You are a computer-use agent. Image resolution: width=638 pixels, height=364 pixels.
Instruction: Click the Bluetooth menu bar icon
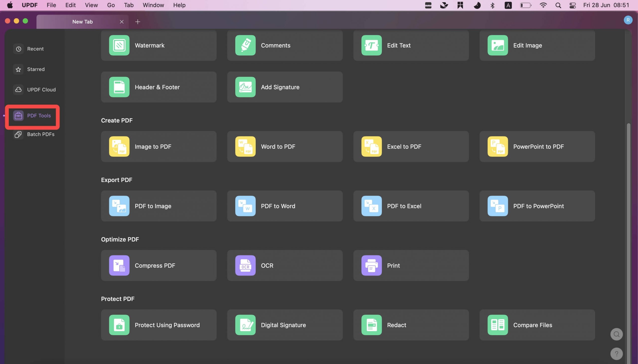492,5
